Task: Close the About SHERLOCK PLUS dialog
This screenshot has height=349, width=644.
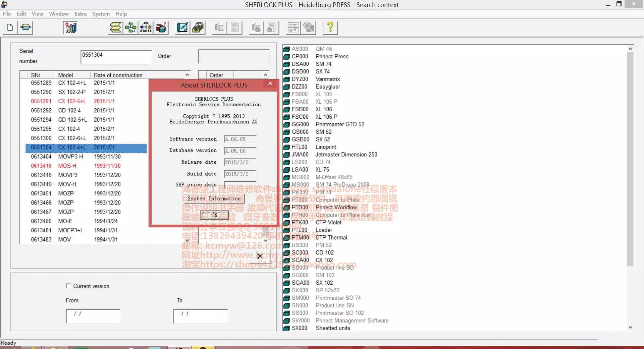Action: [270, 83]
